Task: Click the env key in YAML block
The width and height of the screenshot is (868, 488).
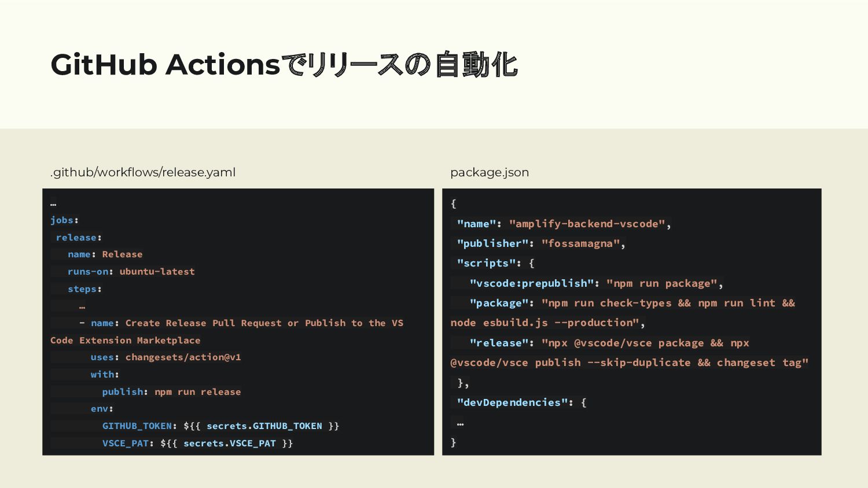Action: click(x=100, y=408)
